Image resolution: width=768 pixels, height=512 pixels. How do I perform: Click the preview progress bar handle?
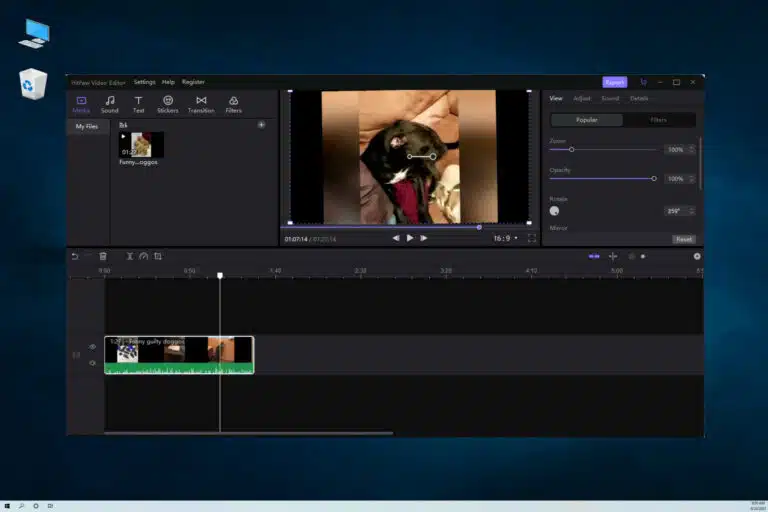[x=479, y=227]
